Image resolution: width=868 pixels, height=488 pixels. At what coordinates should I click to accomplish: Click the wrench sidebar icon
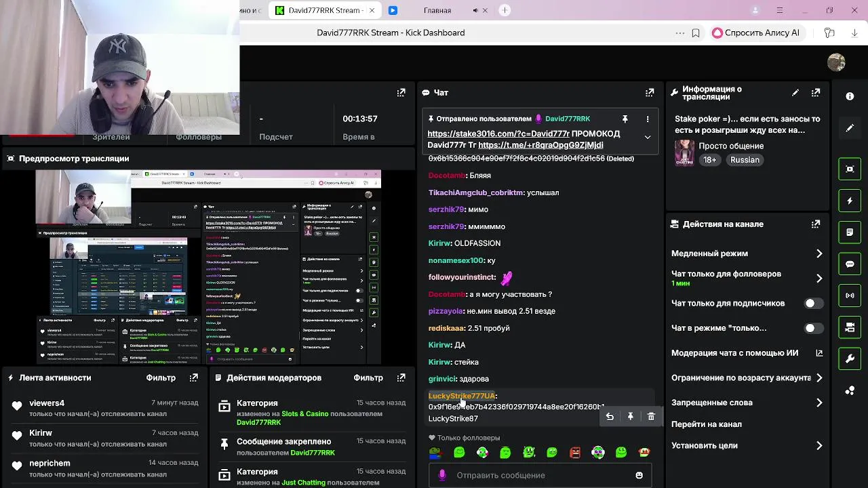[x=850, y=359]
